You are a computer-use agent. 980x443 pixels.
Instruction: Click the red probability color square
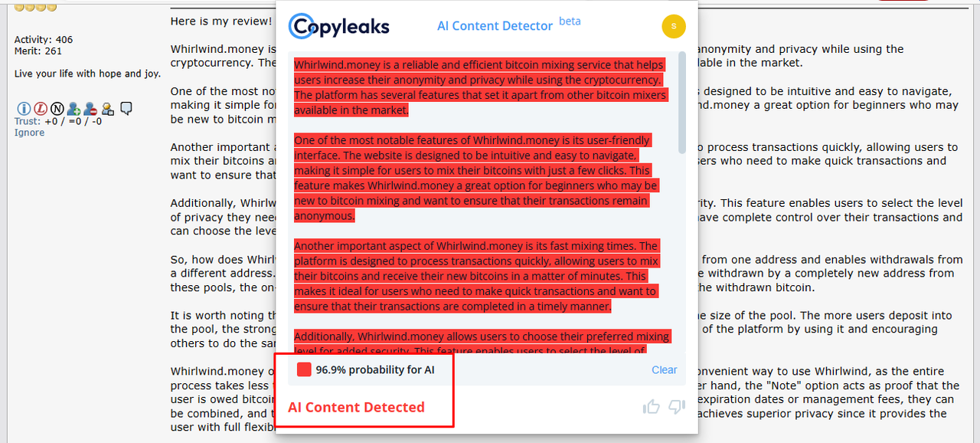coord(304,369)
